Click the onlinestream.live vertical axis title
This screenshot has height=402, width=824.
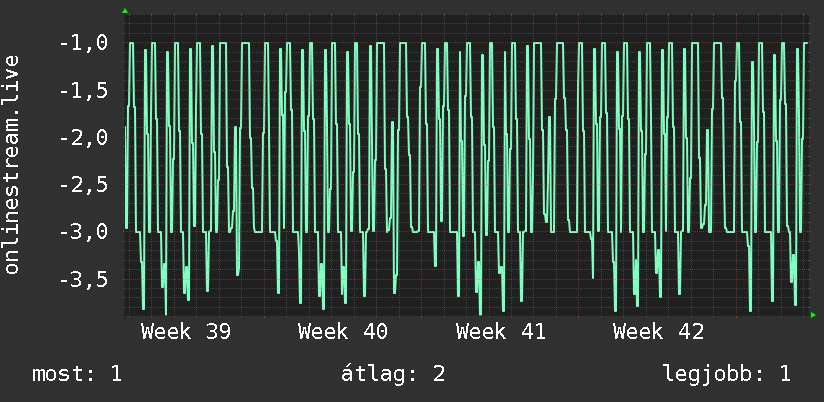pyautogui.click(x=12, y=164)
